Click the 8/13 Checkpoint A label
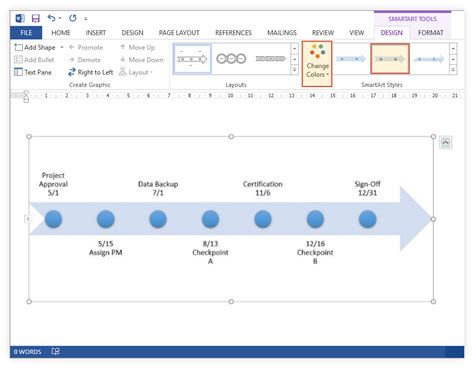 [210, 252]
